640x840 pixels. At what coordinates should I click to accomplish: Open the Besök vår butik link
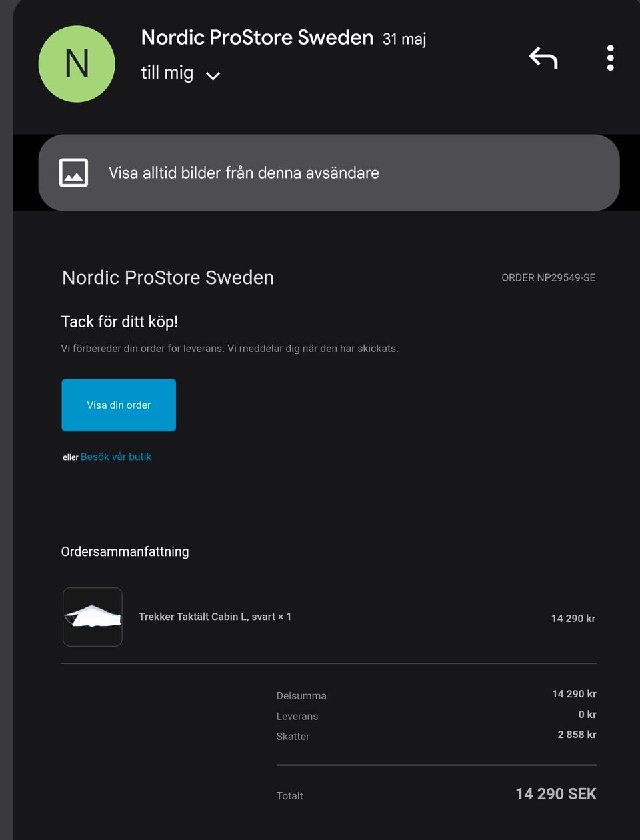[x=116, y=457]
